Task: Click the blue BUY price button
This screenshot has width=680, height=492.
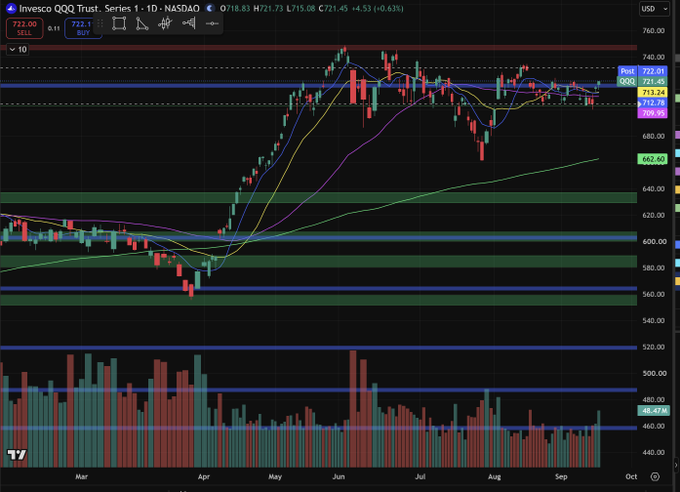Action: click(x=83, y=28)
